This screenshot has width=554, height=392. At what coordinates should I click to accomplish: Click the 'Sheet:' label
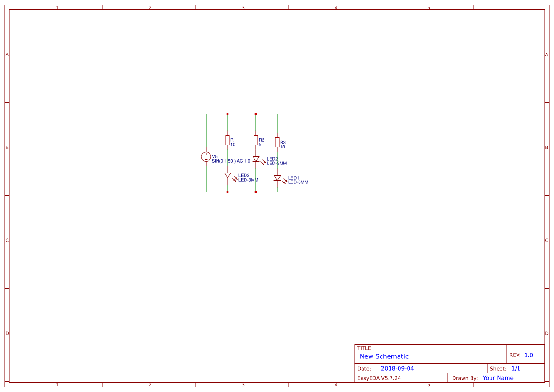point(498,369)
